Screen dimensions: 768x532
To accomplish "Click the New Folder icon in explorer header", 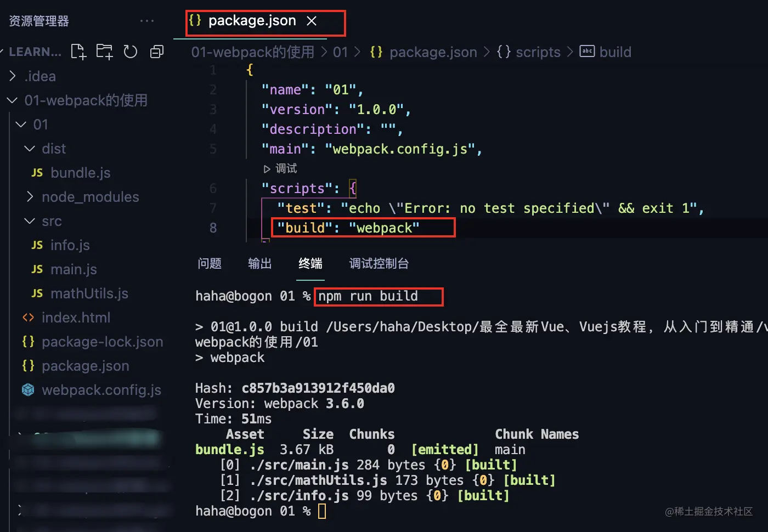I will click(x=104, y=52).
